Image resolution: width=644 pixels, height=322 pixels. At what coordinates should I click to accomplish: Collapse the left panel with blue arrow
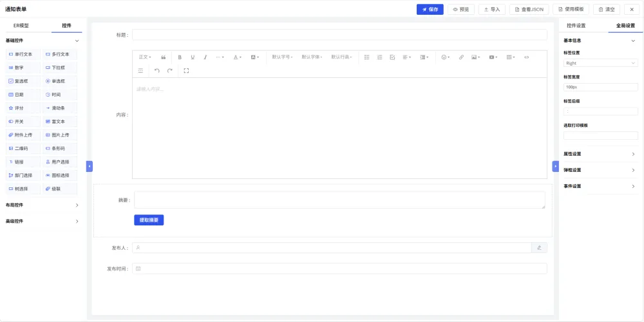click(89, 166)
